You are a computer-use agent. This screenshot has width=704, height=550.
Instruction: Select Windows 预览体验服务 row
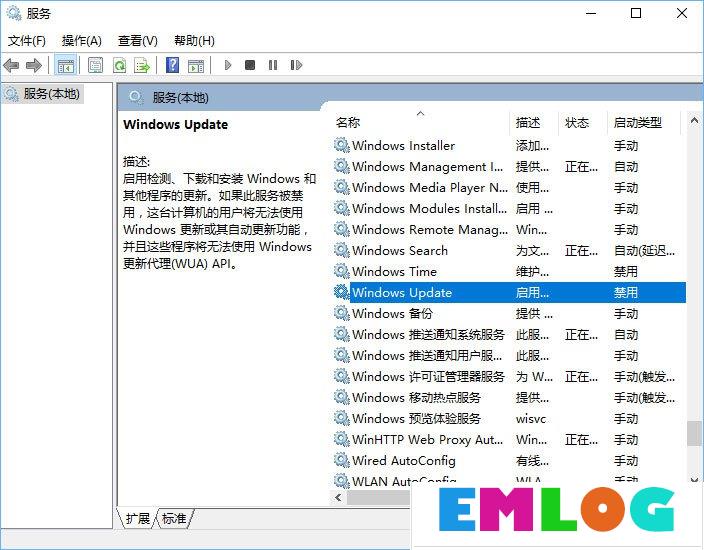coord(509,418)
